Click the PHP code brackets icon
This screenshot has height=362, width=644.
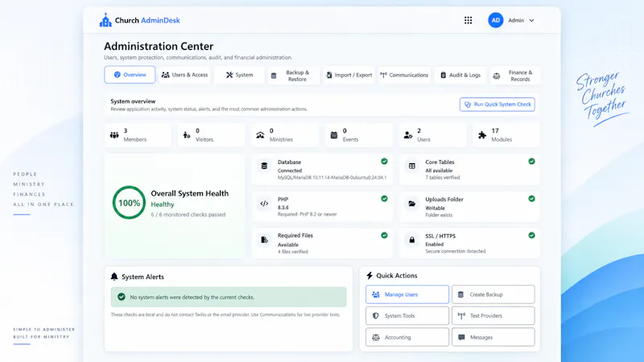click(265, 204)
